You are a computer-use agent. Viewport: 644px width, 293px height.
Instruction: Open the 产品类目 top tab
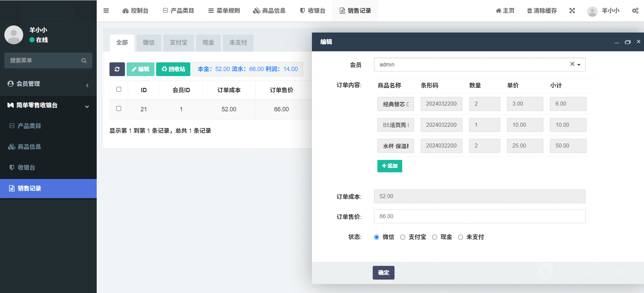click(x=178, y=11)
